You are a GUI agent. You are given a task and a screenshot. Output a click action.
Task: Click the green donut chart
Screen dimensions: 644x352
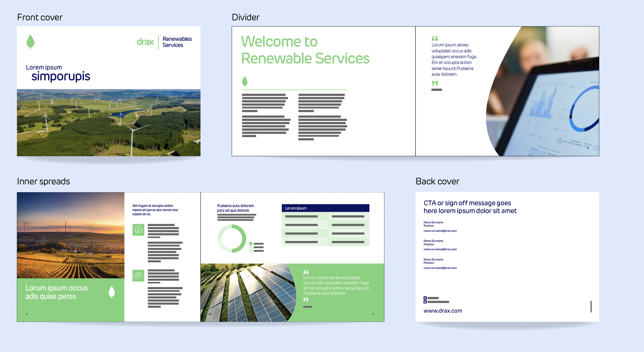click(x=232, y=239)
